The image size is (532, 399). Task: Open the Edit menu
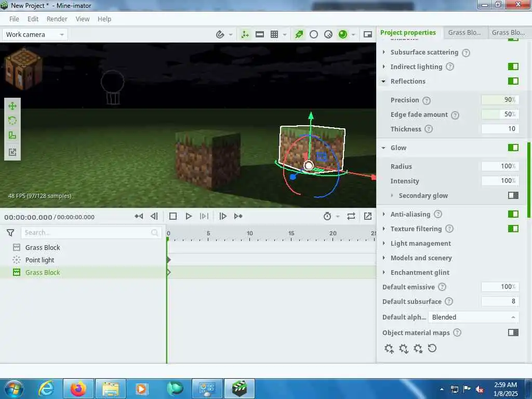point(33,19)
